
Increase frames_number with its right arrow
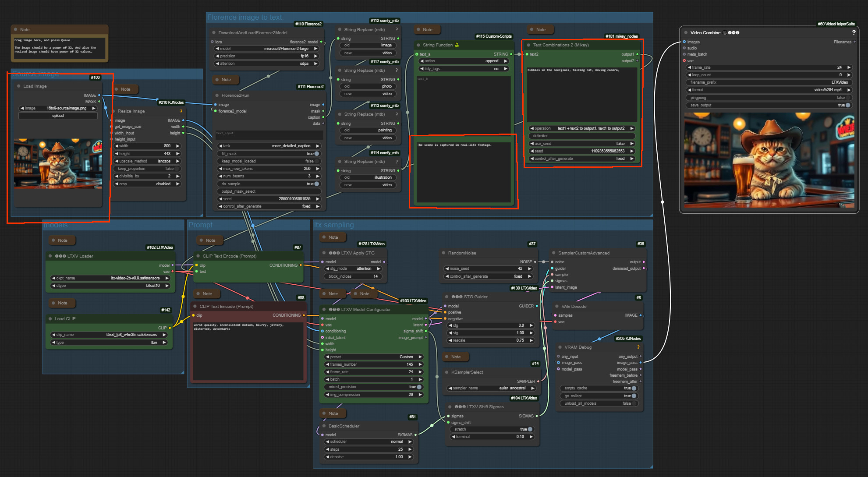point(420,364)
